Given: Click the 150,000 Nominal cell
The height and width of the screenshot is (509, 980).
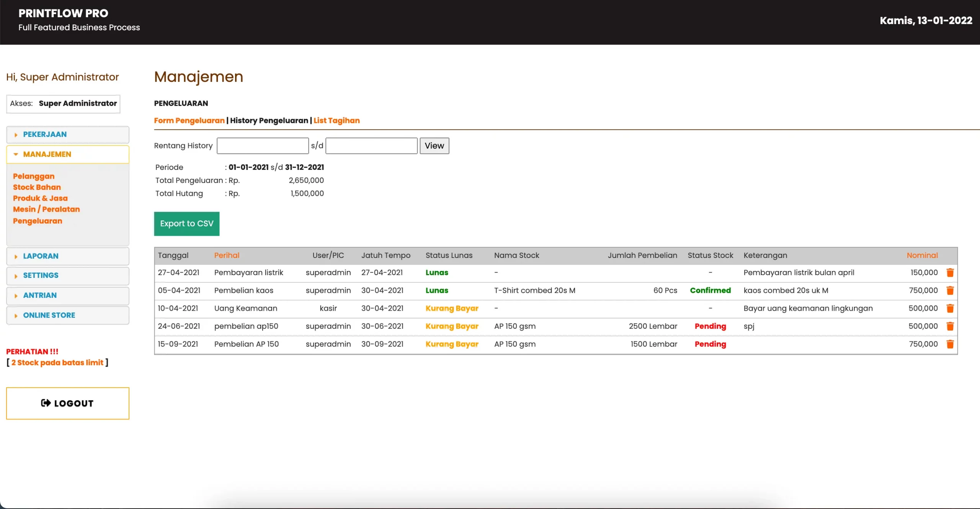Looking at the screenshot, I should [924, 272].
